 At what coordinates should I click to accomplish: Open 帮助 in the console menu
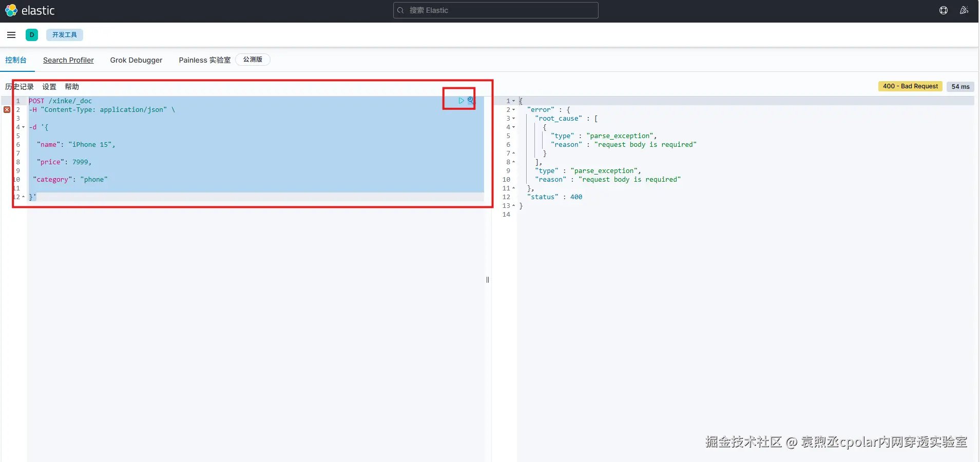(72, 87)
